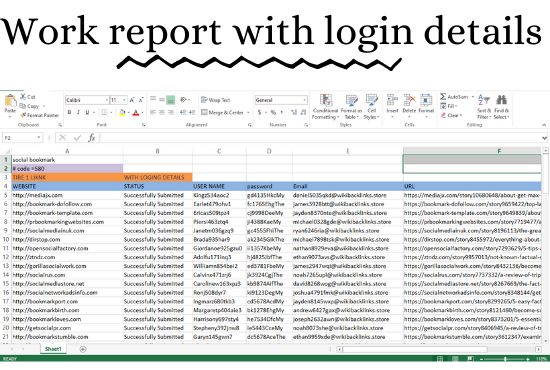Screen dimensions: 550x370
Task: Toggle Italic formatting
Action: (x=78, y=112)
